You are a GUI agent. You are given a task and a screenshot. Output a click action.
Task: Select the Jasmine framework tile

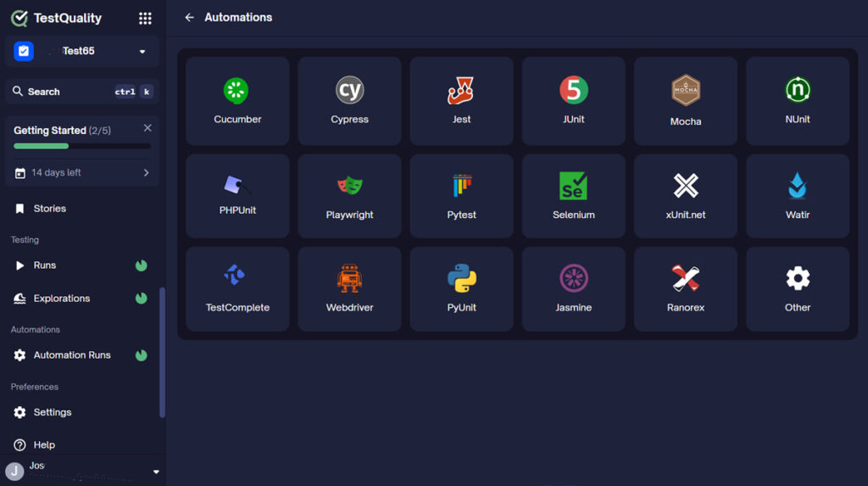pos(574,289)
